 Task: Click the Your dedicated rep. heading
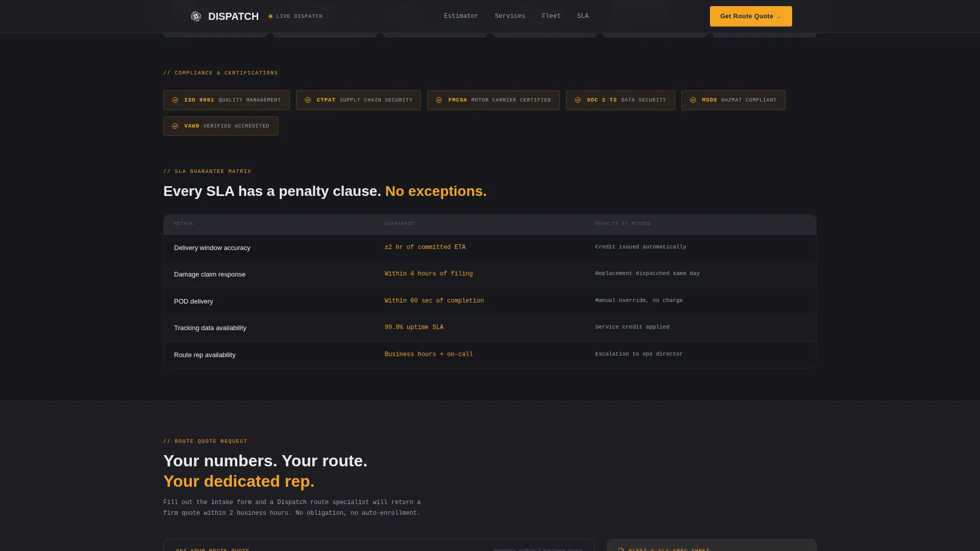(239, 481)
